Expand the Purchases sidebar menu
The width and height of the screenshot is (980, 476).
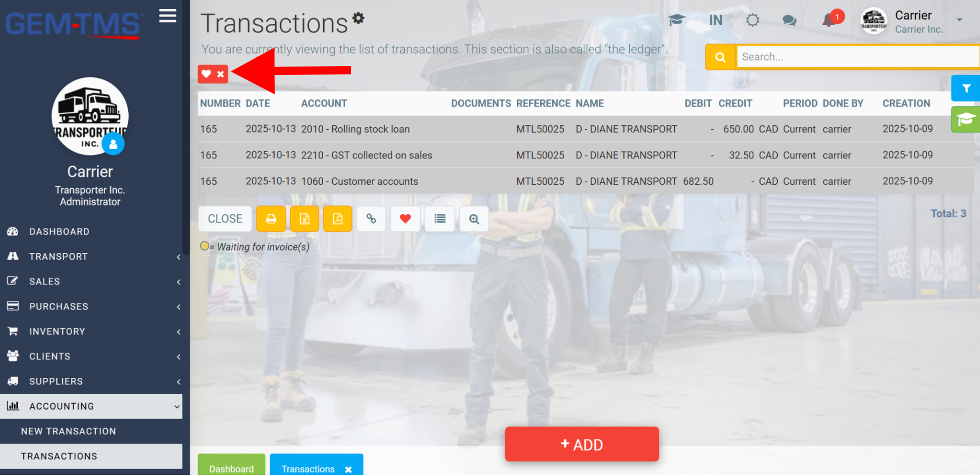91,306
